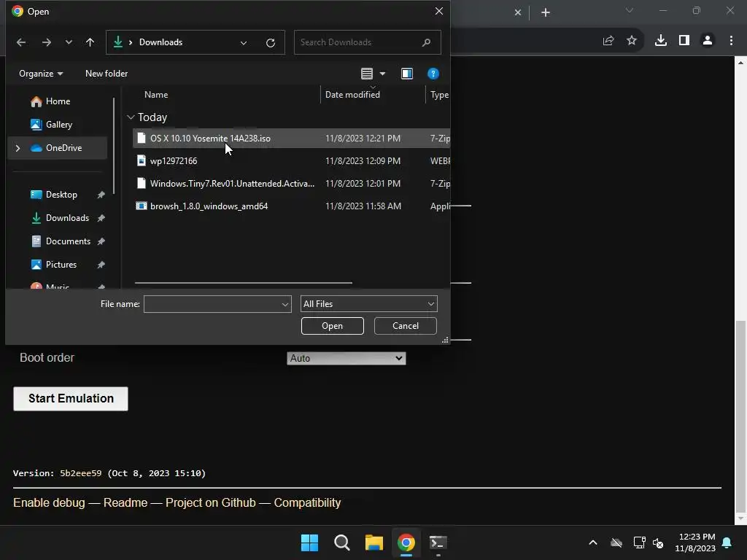Open a new Chrome tab
Image resolution: width=747 pixels, height=560 pixels.
546,12
